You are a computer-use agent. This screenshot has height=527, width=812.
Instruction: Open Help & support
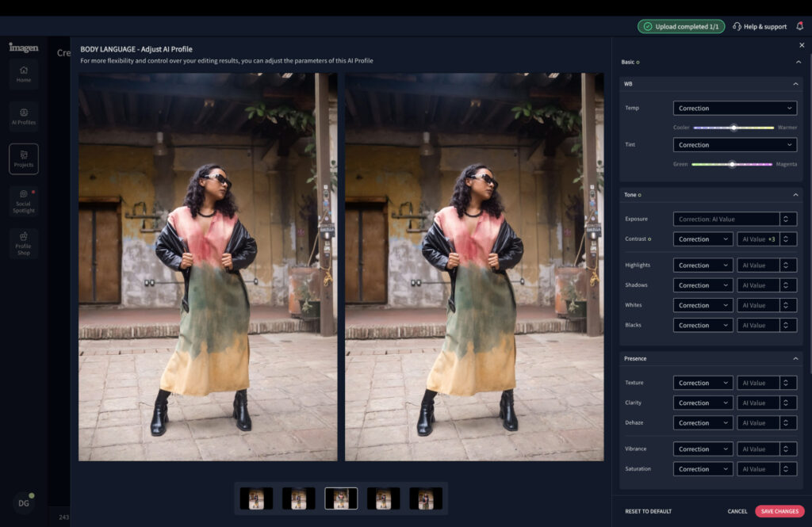point(760,26)
